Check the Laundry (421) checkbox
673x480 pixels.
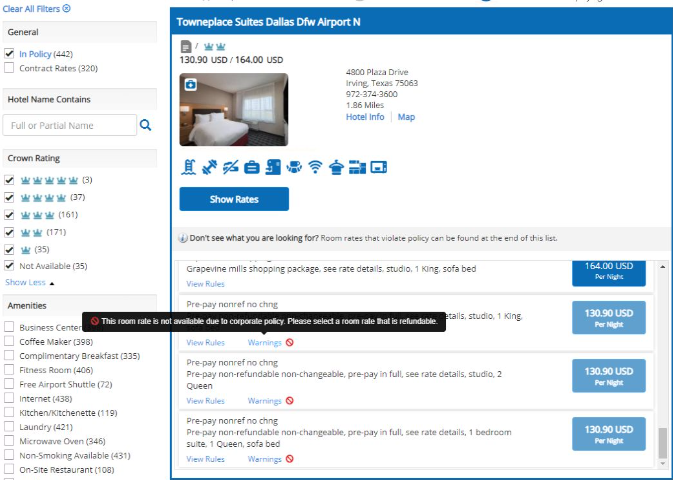pyautogui.click(x=9, y=427)
